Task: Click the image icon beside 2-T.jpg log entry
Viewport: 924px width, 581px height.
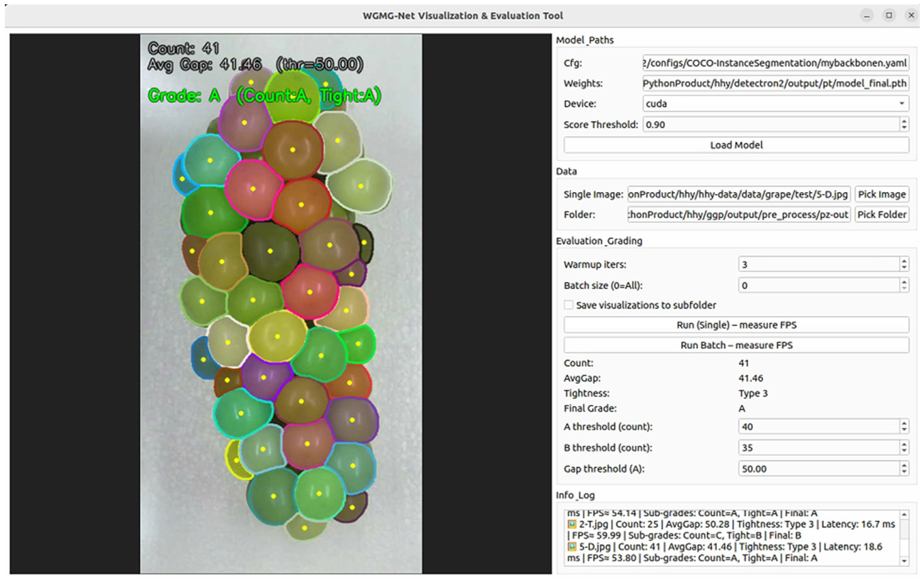Action: pos(572,524)
